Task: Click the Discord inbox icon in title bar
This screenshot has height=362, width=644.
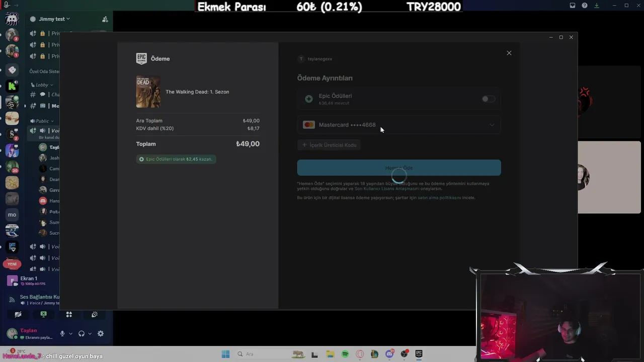Action: click(x=573, y=6)
